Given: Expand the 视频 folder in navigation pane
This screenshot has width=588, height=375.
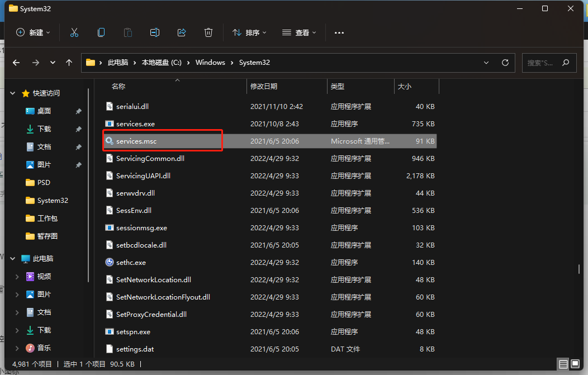Looking at the screenshot, I should [x=17, y=277].
